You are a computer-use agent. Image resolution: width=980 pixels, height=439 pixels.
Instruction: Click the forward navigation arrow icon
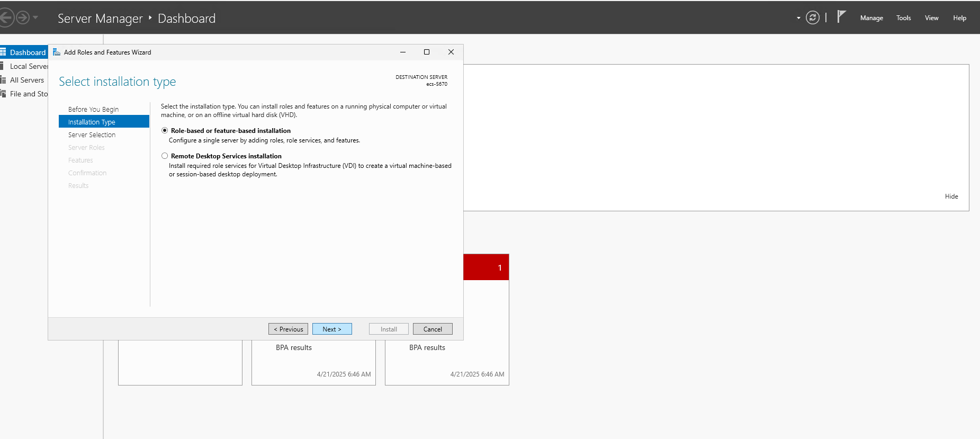pos(22,18)
